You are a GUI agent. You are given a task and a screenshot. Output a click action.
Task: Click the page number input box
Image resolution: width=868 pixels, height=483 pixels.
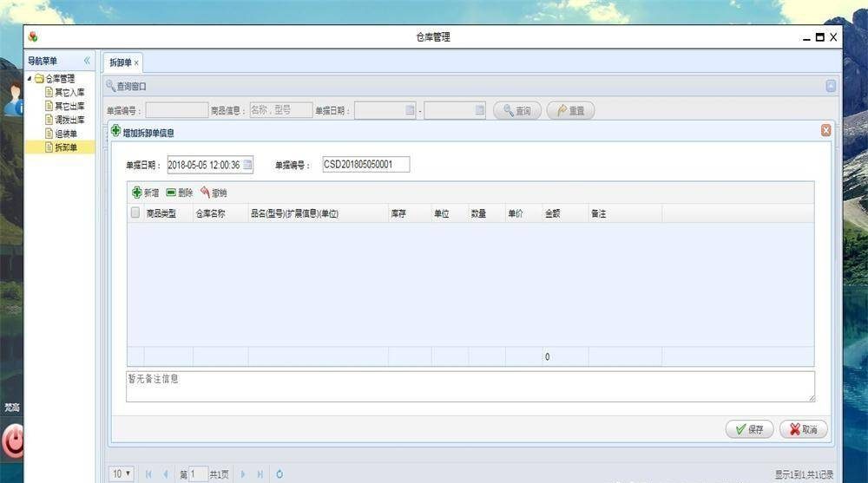(198, 474)
